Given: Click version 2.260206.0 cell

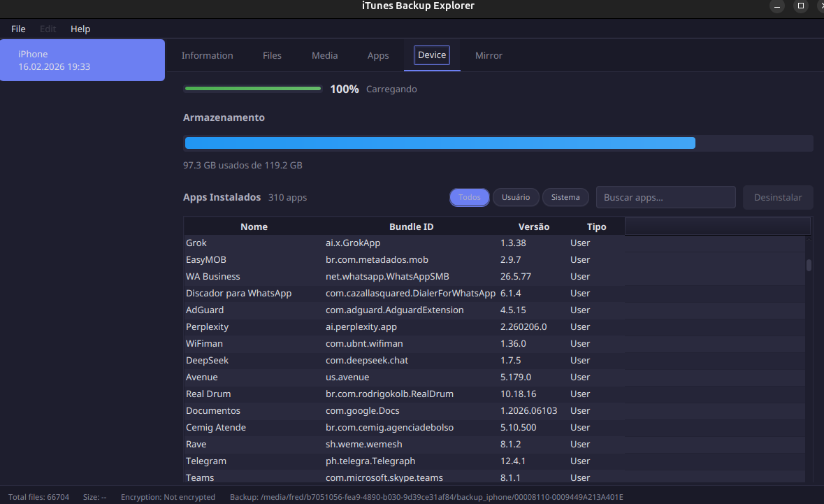Looking at the screenshot, I should [x=523, y=327].
